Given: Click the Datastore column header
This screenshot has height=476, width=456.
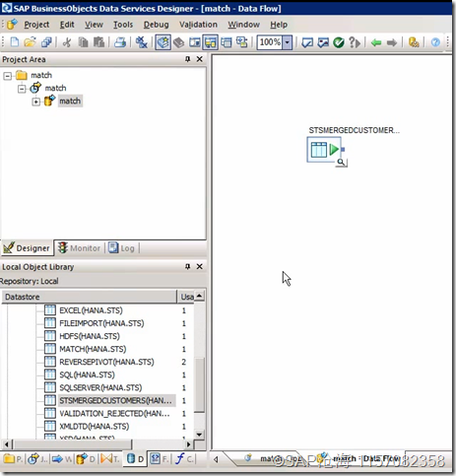Looking at the screenshot, I should (89, 297).
